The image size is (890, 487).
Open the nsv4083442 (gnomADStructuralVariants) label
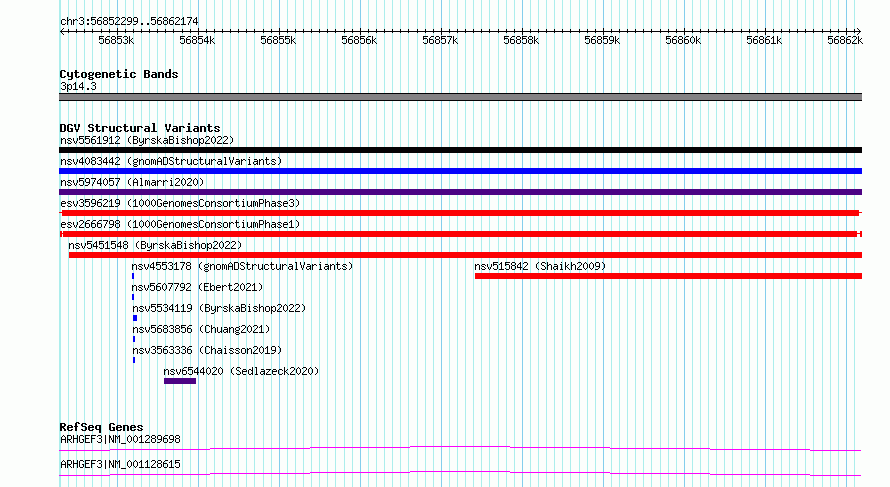point(171,161)
